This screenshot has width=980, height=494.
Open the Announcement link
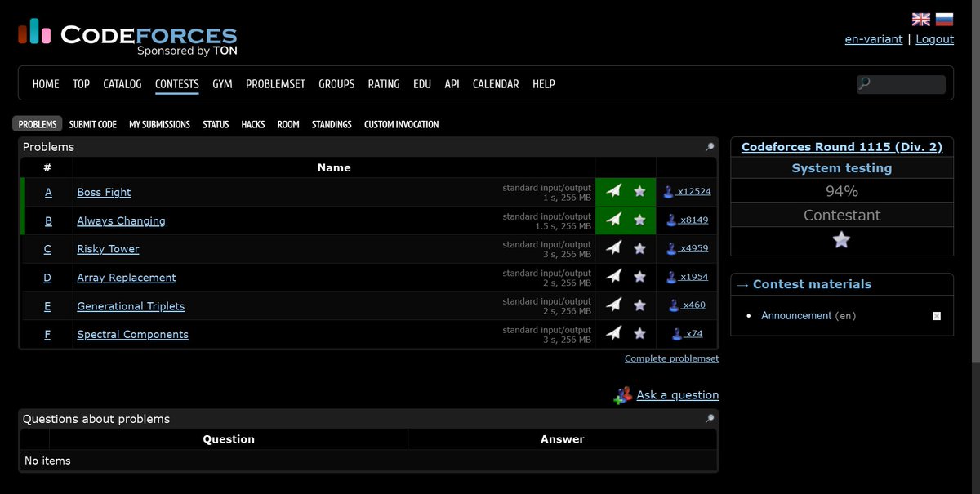coord(796,315)
